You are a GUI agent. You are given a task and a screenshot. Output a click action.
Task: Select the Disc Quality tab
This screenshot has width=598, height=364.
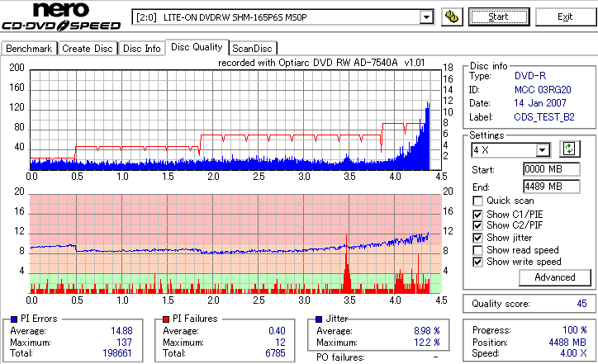[197, 47]
